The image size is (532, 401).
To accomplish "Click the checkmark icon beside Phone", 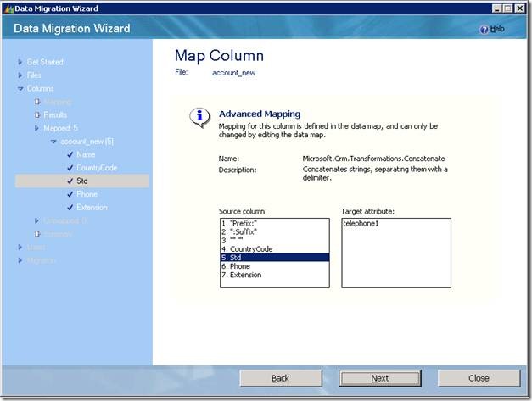I will (x=70, y=194).
